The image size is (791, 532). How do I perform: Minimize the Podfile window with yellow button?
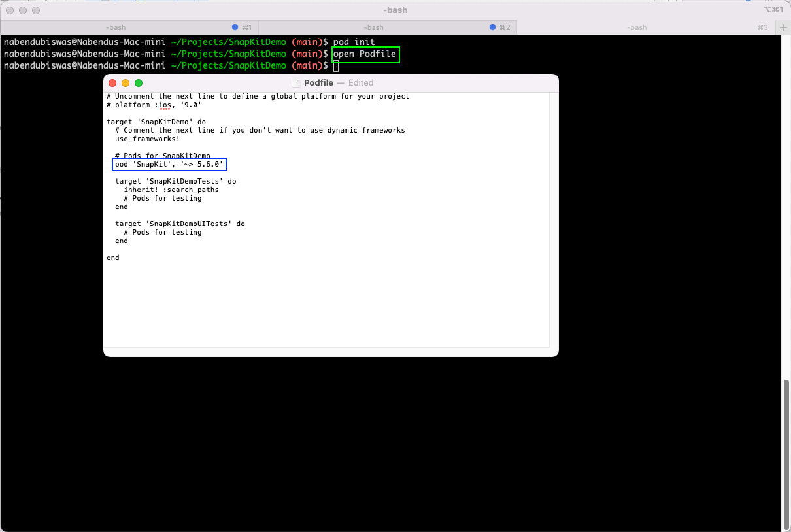point(126,83)
